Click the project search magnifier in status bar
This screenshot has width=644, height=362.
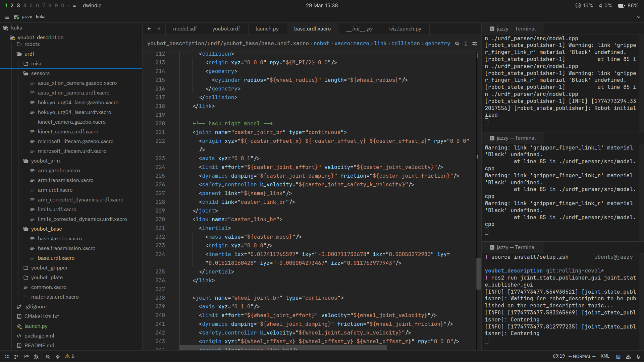click(48, 357)
